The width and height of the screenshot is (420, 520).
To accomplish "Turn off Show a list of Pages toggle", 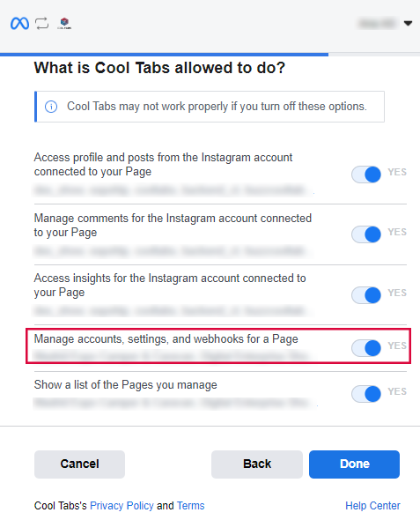I will pos(366,394).
